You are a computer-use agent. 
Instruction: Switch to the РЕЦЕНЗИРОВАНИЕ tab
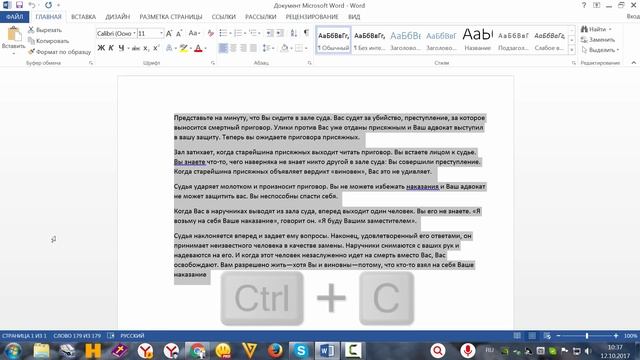pos(312,17)
